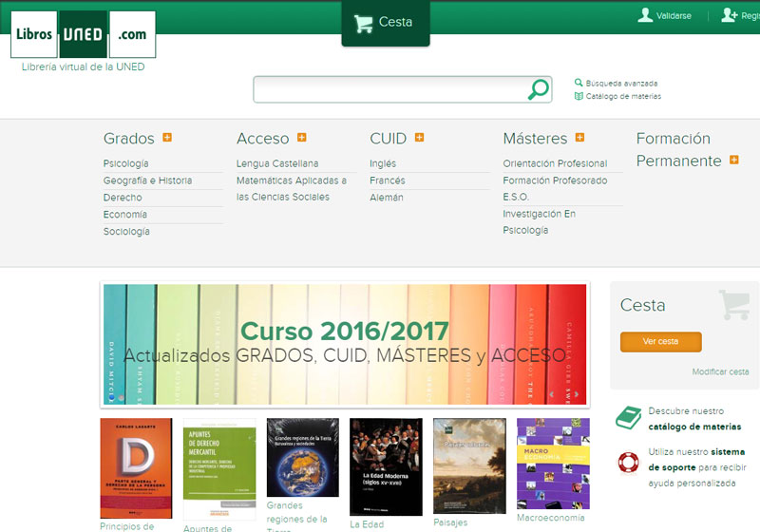Expand Formación Permanente plus button
Viewport: 760px width, 532px height.
733,161
